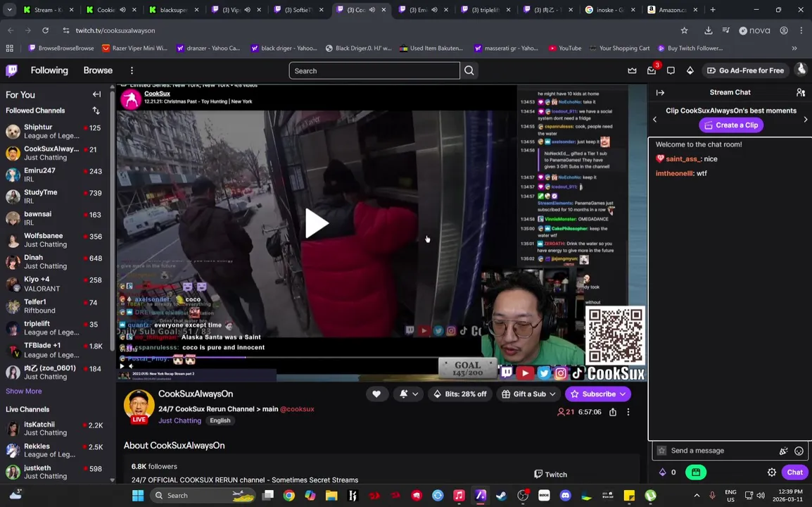
Task: Open YouTube bookmark
Action: click(565, 48)
